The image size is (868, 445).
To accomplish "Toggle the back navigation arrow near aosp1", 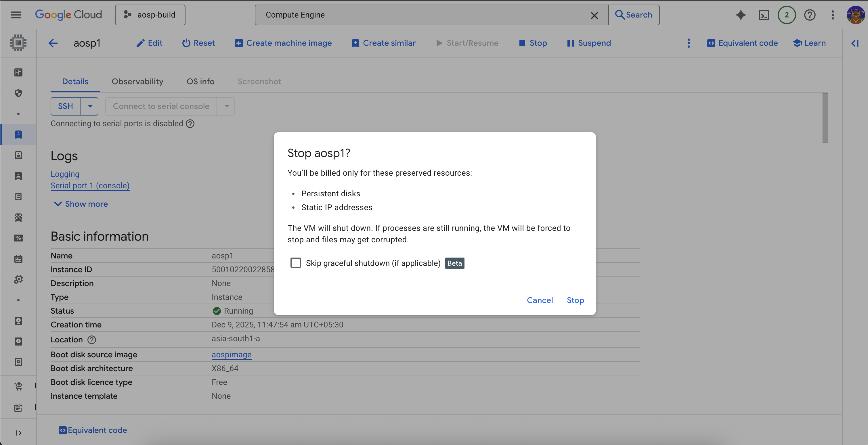I will [53, 43].
